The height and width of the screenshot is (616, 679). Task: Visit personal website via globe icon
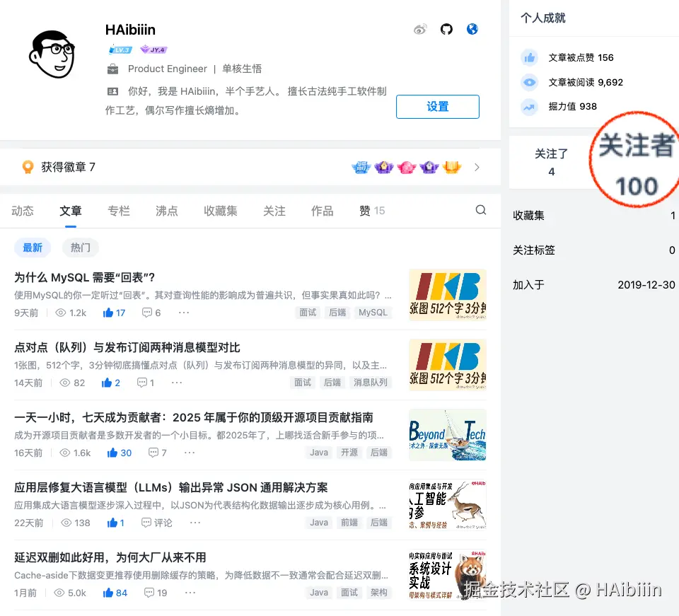(x=472, y=29)
